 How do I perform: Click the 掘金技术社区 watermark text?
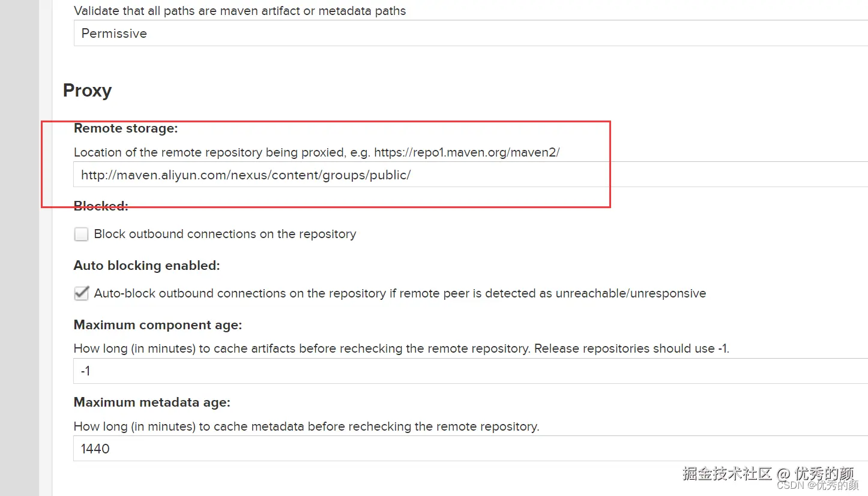[x=727, y=473]
